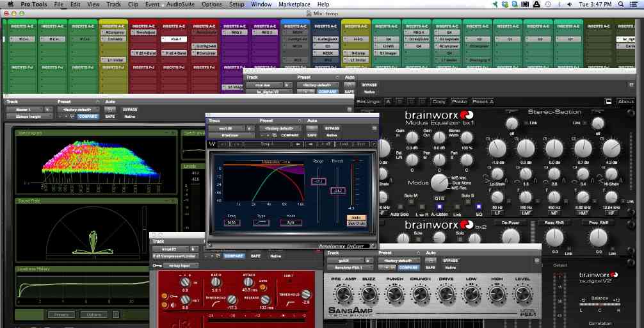Click the bx_digital V2 Balance slider

[x=600, y=304]
